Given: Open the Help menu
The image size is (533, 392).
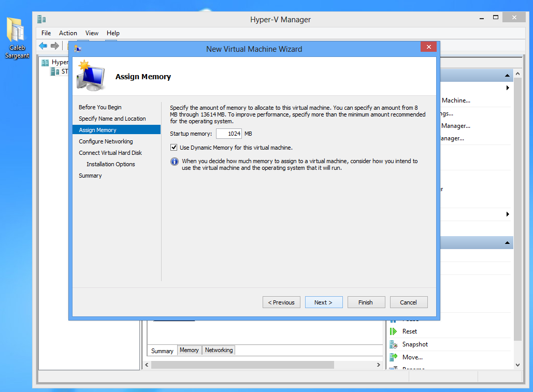Looking at the screenshot, I should (113, 33).
